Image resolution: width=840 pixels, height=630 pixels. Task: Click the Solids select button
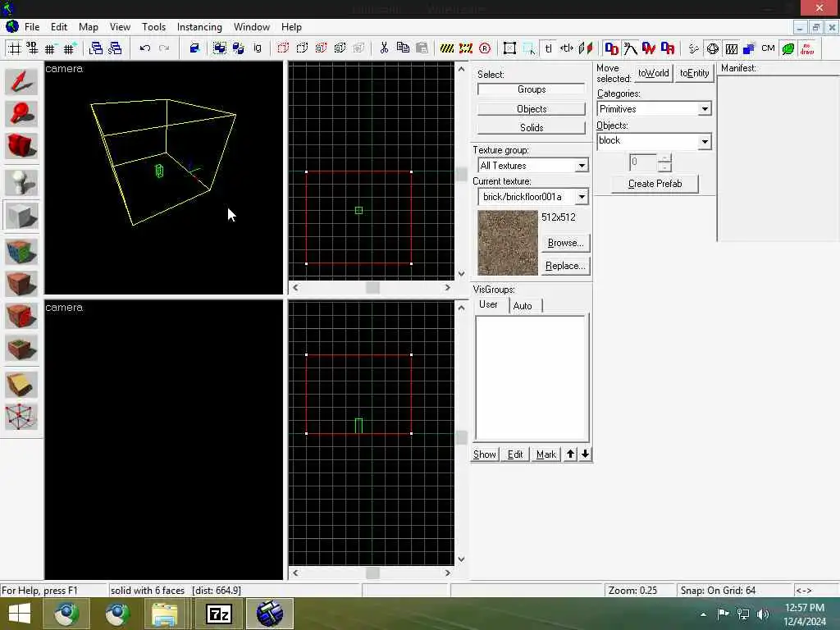(532, 127)
